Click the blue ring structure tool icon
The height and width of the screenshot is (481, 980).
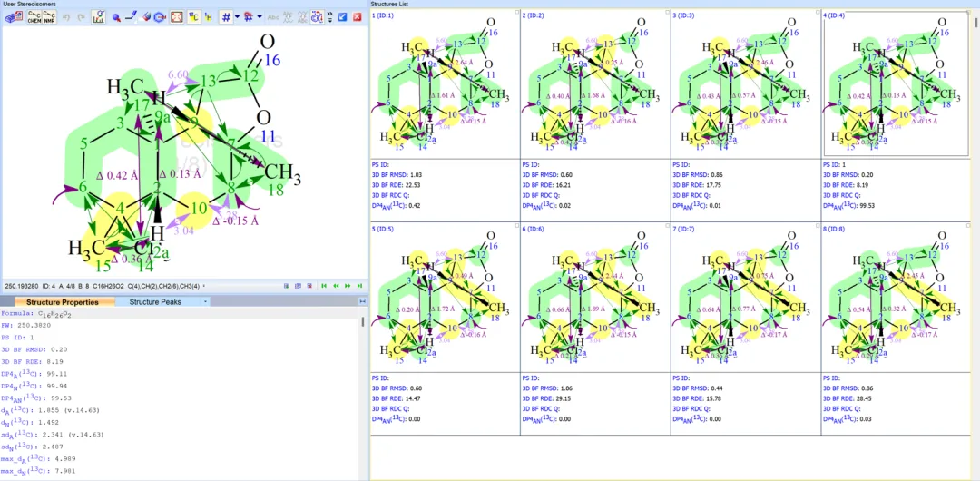pyautogui.click(x=160, y=17)
